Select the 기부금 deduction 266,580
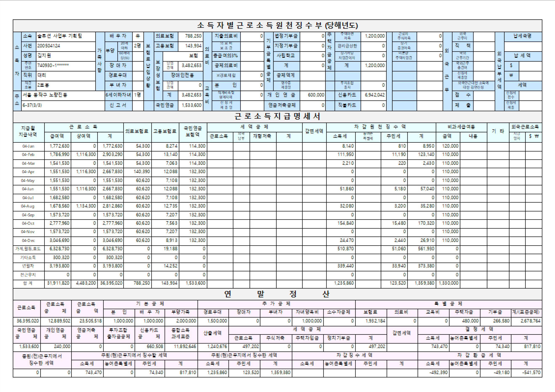Viewport: 555px width, 392px height. pos(501,321)
